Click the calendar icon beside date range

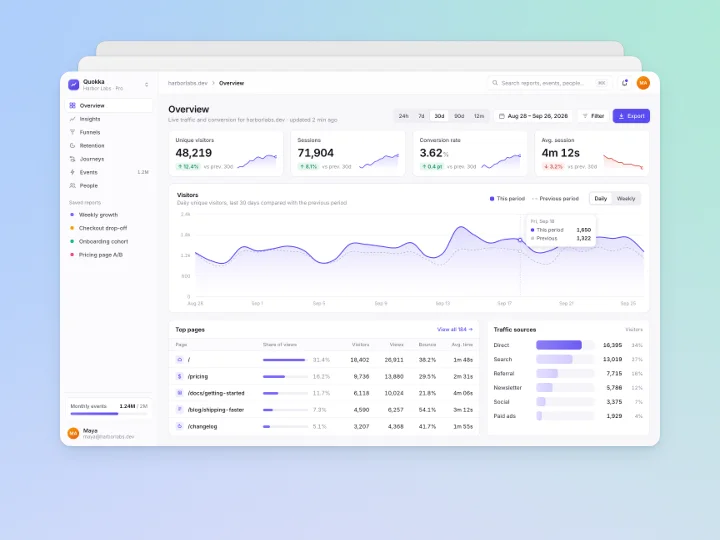tap(502, 116)
